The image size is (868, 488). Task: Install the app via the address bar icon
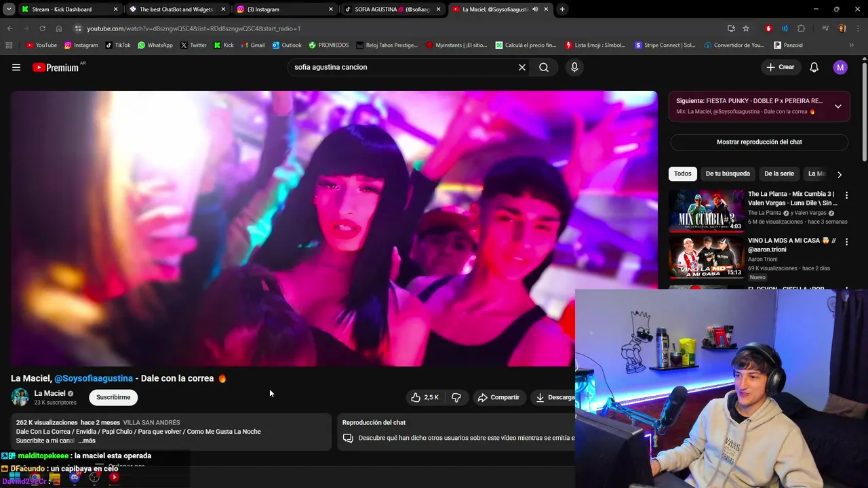click(731, 28)
